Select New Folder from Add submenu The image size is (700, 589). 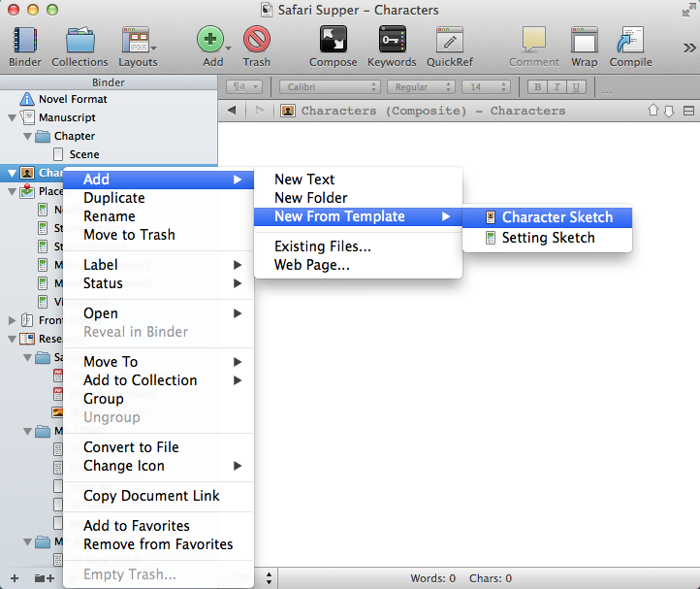point(358,198)
